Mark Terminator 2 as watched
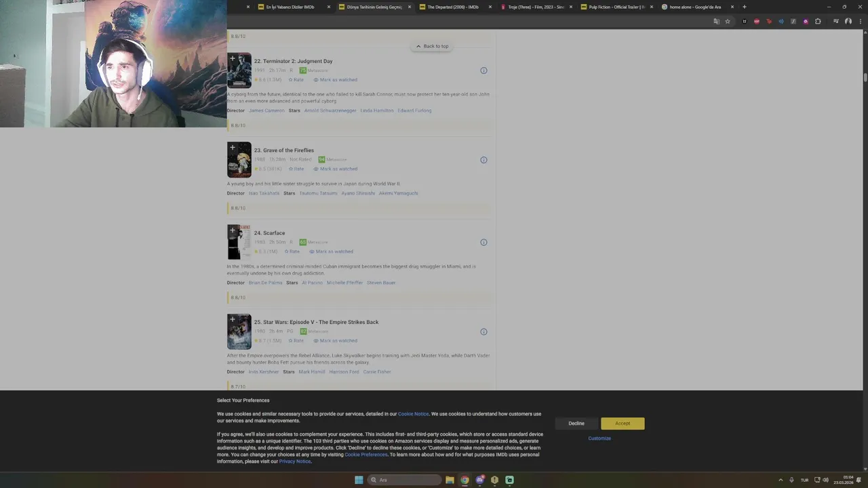Screen dimensions: 868x488 [x=335, y=80]
